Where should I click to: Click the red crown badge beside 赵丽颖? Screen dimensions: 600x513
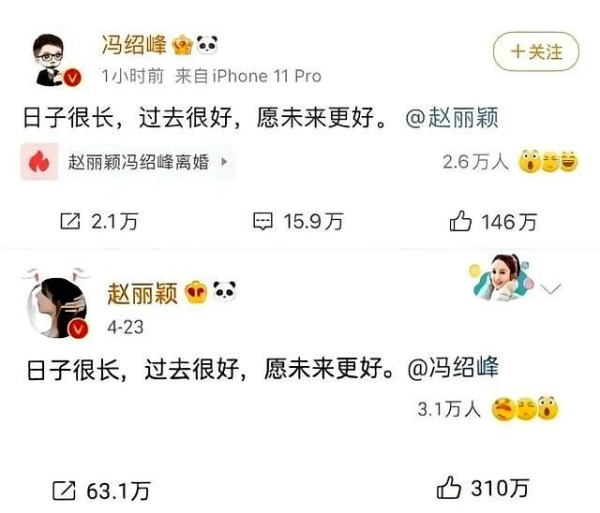click(x=196, y=293)
